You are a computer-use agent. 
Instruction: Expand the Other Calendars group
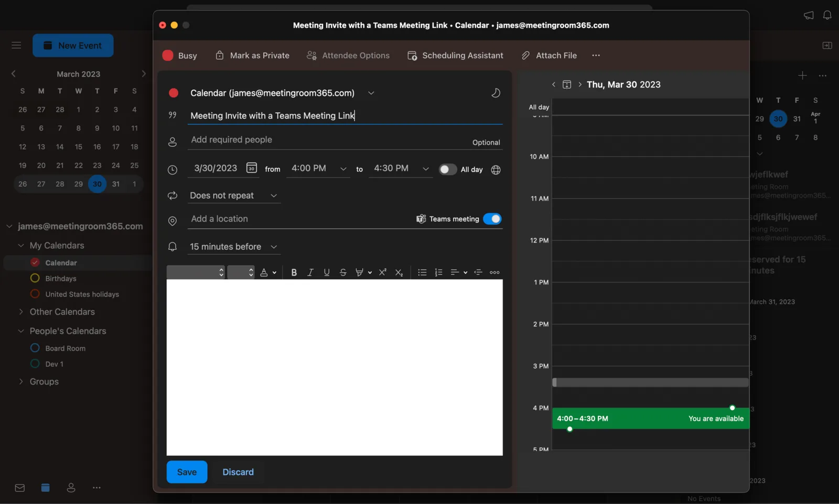pos(21,312)
